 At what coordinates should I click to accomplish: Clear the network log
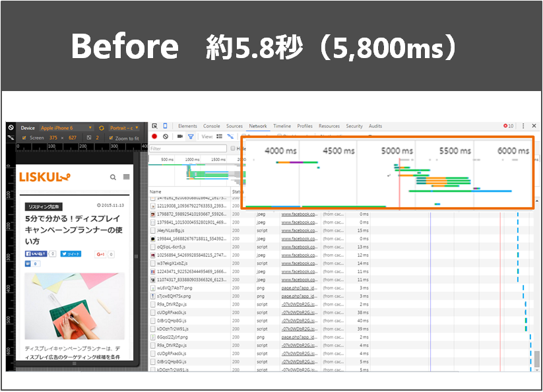click(x=166, y=137)
